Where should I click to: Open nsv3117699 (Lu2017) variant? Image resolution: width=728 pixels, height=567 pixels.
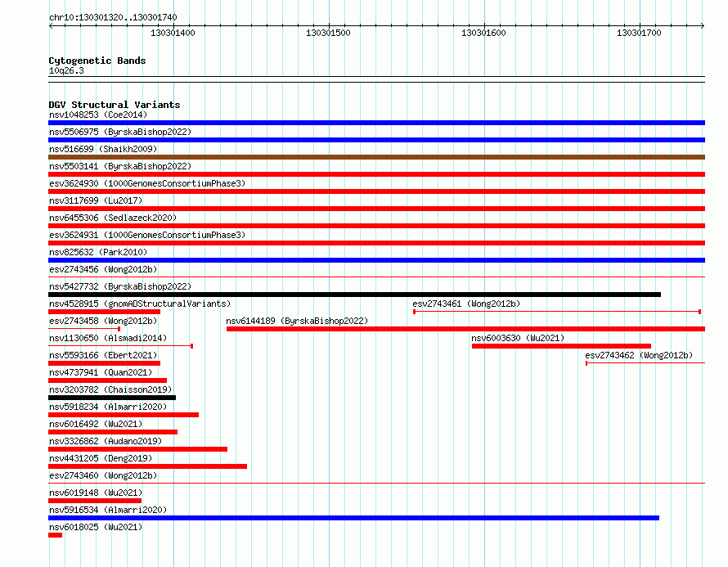coord(96,200)
